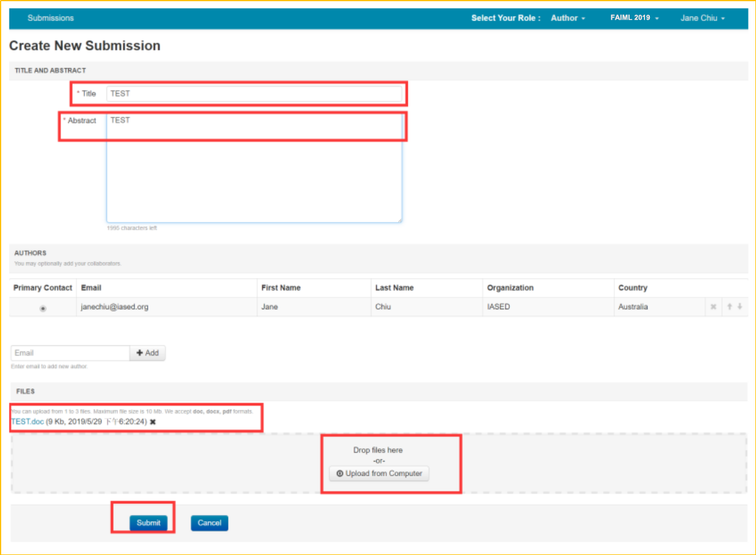Screen dimensions: 756x555
Task: Expand the FAIML 2019 conference dropdown
Action: [634, 18]
